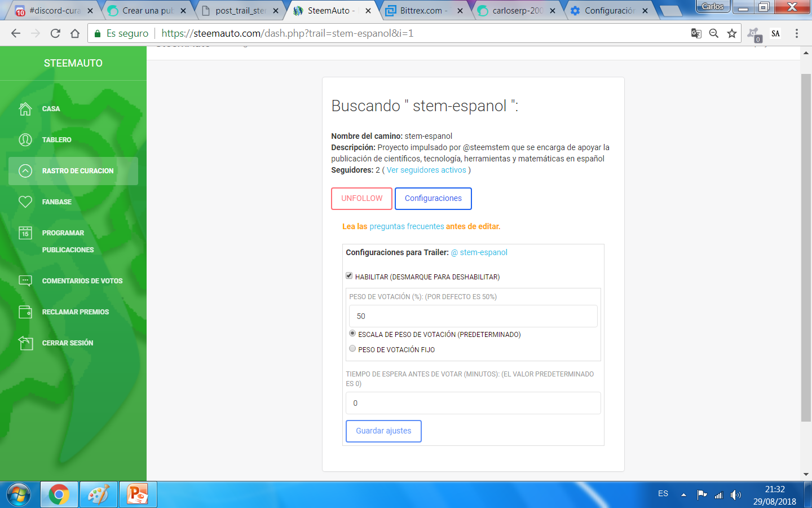This screenshot has width=812, height=508.
Task: Save settings with Guardar ajustes
Action: [383, 431]
